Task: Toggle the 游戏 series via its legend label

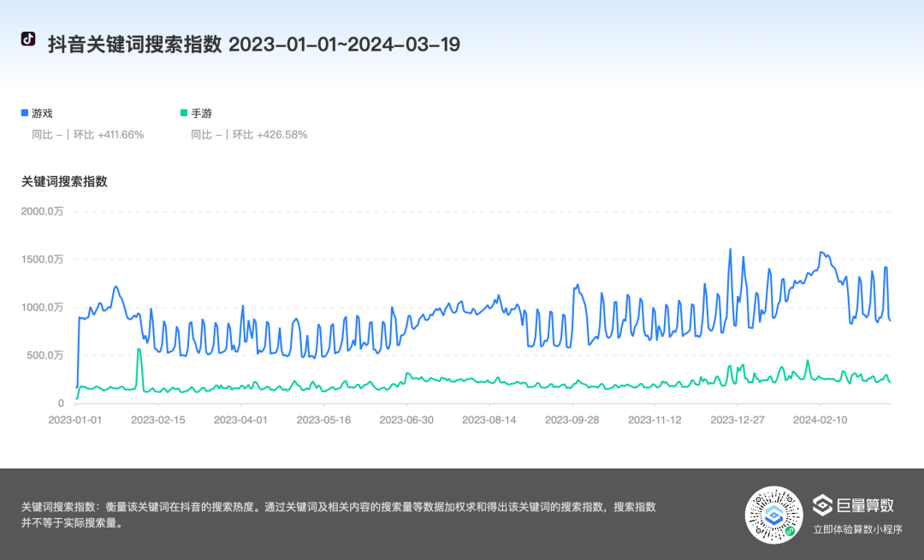Action: point(43,113)
